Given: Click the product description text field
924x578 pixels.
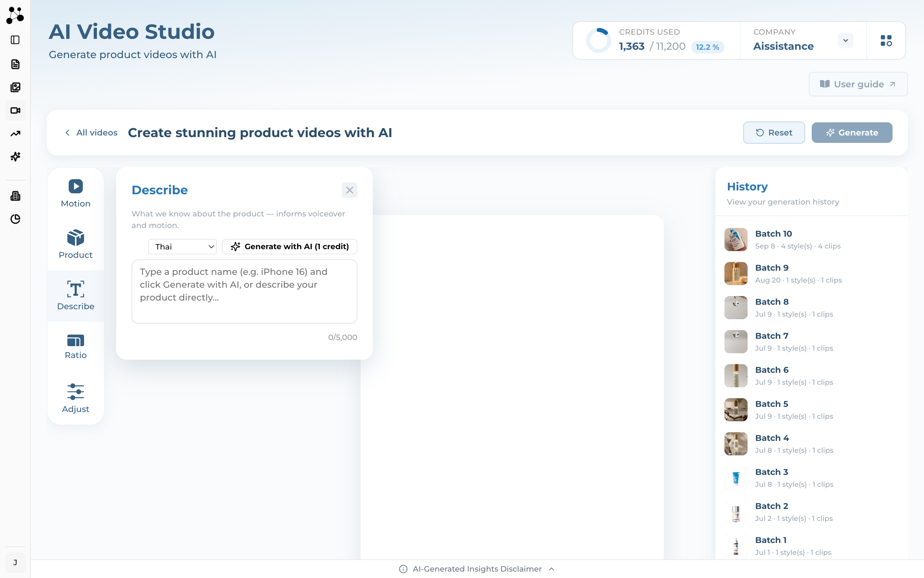Looking at the screenshot, I should tap(244, 292).
